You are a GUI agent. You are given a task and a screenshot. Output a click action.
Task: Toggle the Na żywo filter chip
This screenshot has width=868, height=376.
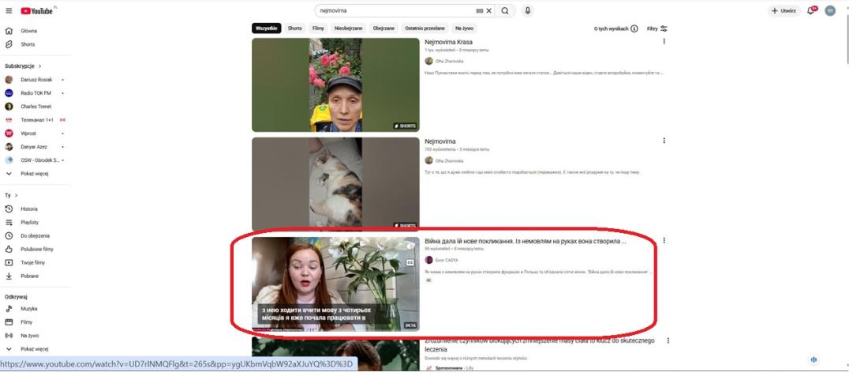(464, 28)
